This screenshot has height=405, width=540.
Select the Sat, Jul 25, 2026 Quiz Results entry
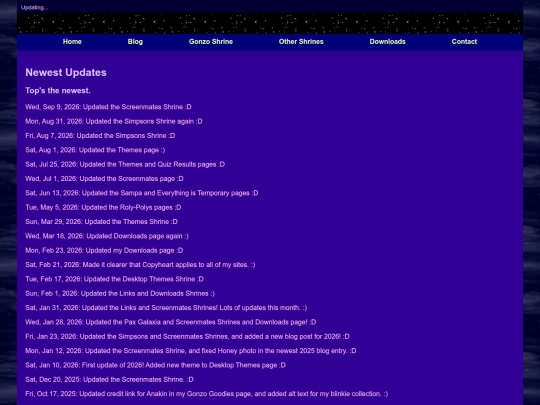click(x=125, y=164)
